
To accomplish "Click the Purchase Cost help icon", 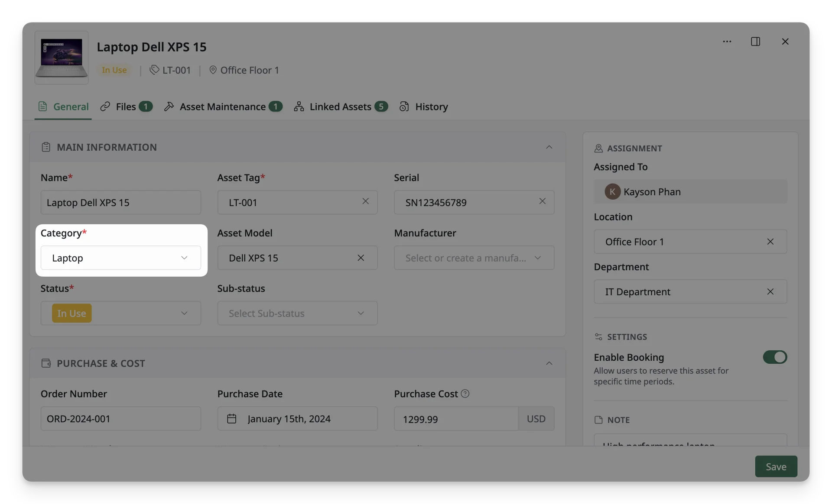I will click(x=465, y=394).
